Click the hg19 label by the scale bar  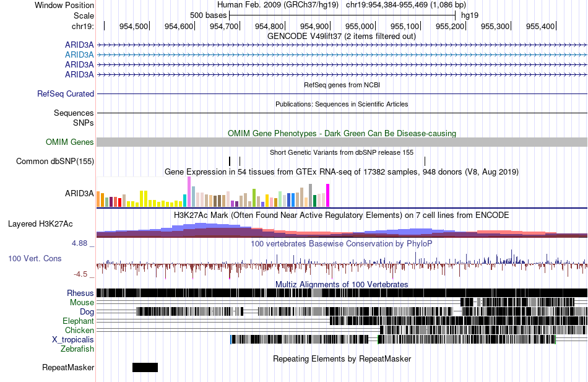470,15
